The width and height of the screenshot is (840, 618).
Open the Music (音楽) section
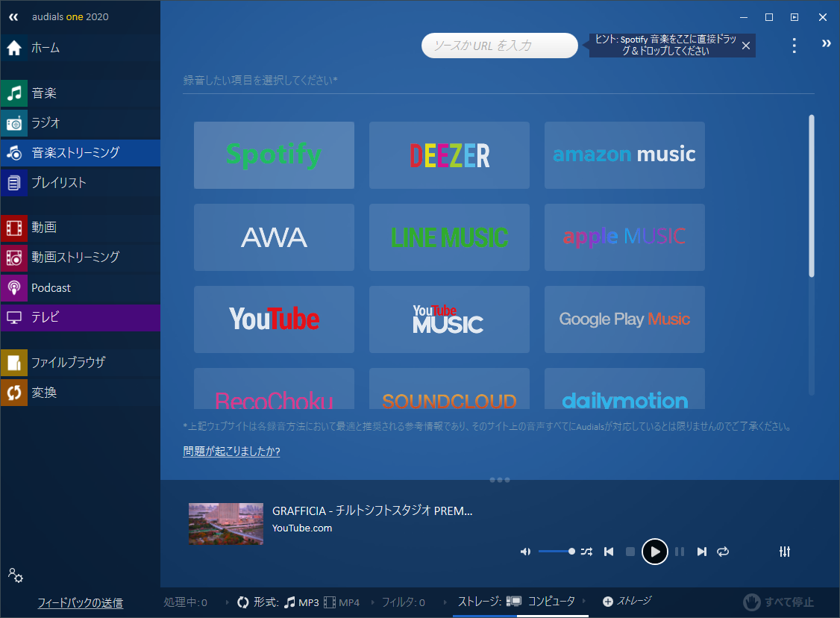click(x=81, y=93)
